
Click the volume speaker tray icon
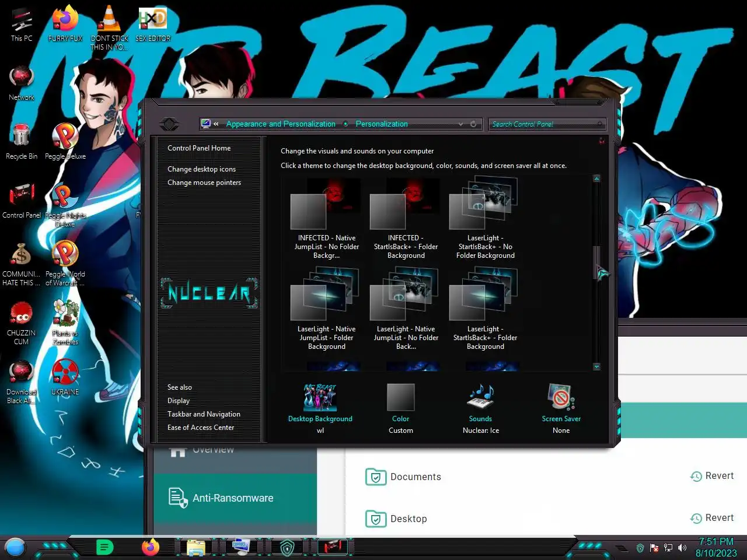point(682,548)
